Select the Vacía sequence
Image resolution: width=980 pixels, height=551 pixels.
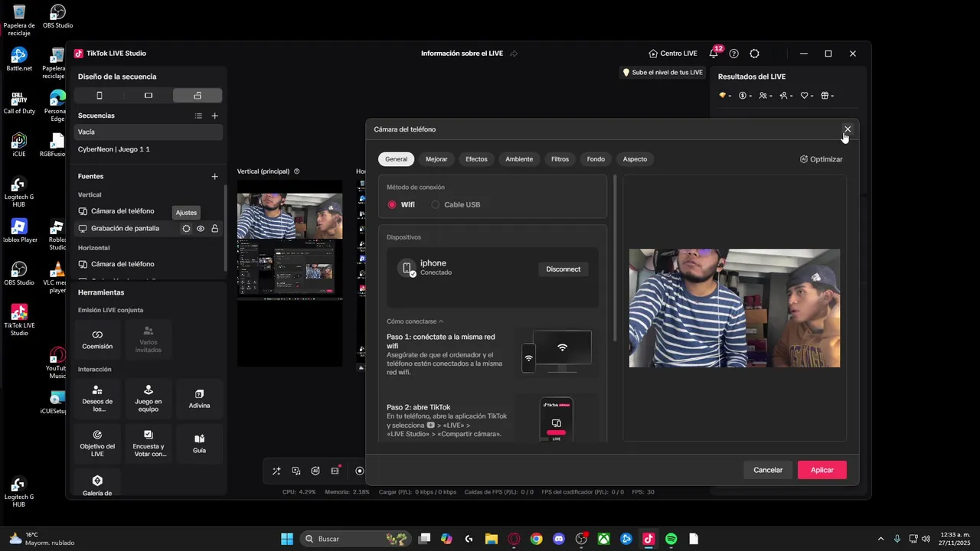(x=149, y=132)
